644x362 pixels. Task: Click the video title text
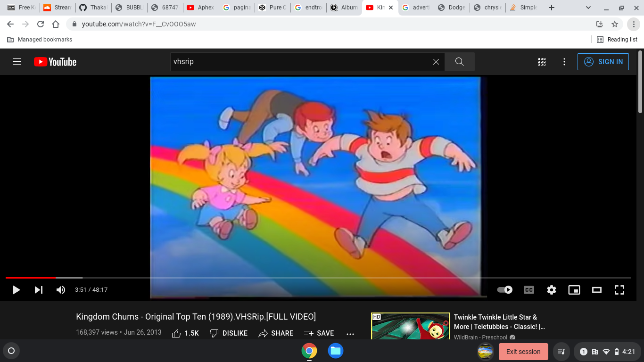point(196,317)
